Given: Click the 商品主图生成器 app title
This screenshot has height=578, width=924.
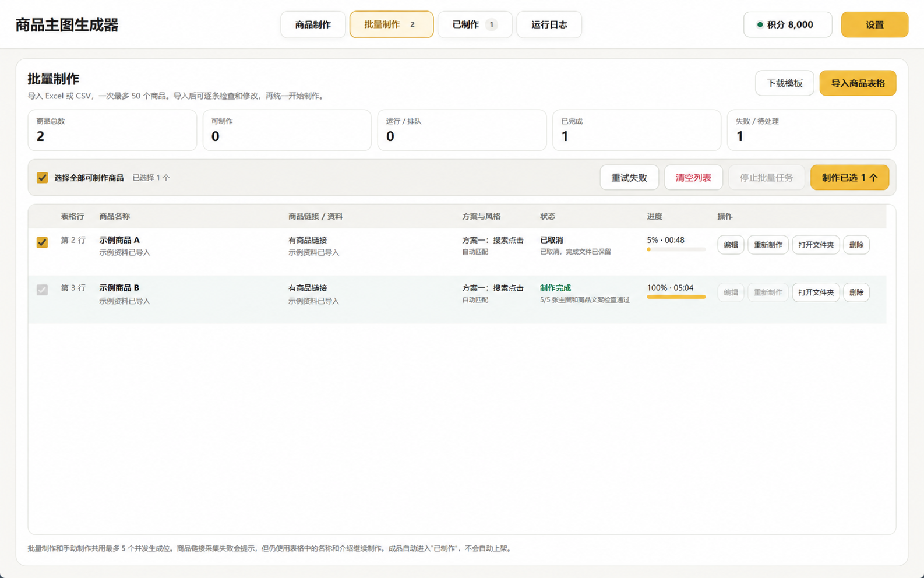Looking at the screenshot, I should pos(67,25).
